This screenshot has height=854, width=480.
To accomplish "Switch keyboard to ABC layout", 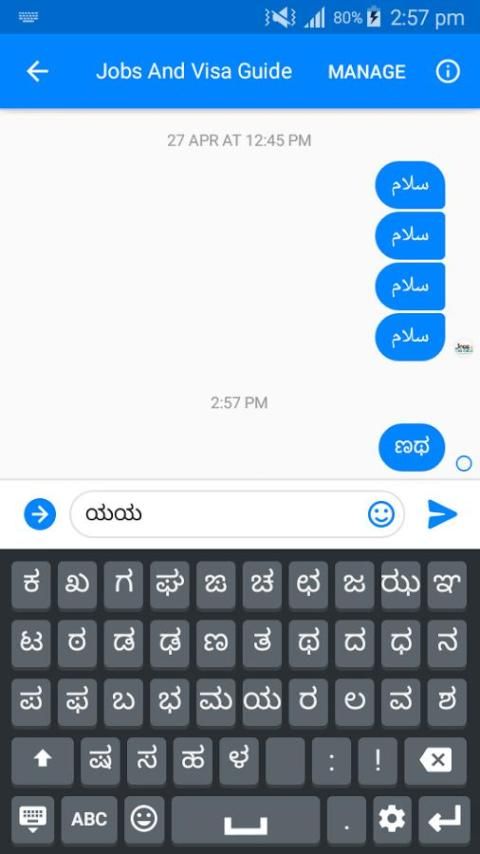I will [89, 819].
